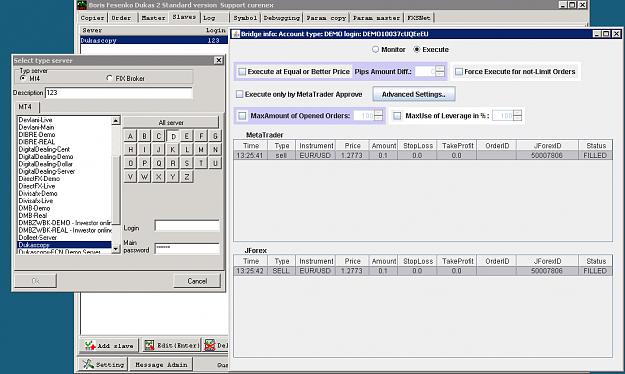Filter servers by letter A
The height and width of the screenshot is (374, 625).
click(130, 136)
